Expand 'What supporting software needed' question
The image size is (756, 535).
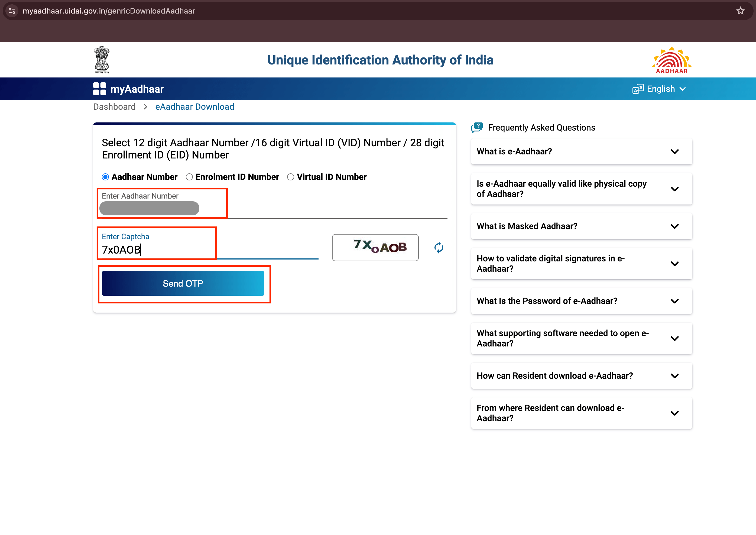[581, 338]
